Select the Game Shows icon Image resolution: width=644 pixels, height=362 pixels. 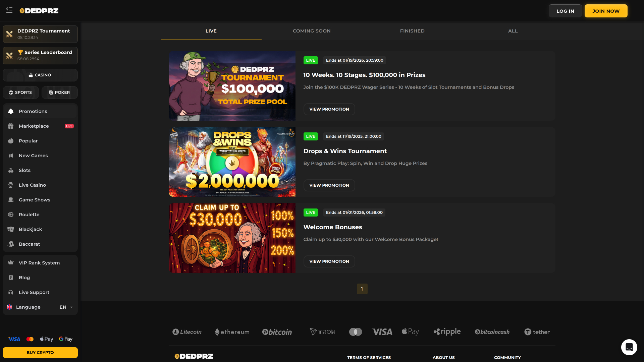click(11, 200)
